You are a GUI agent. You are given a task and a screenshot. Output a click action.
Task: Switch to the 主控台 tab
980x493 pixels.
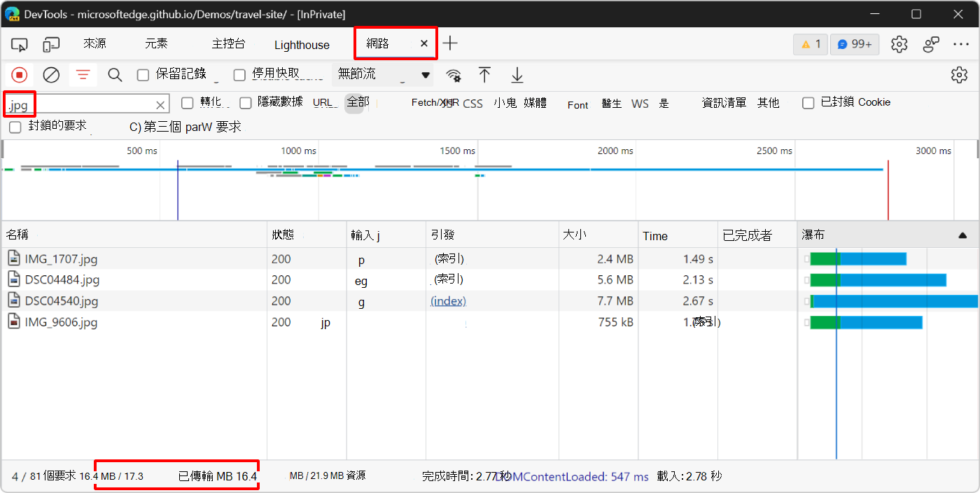(228, 44)
